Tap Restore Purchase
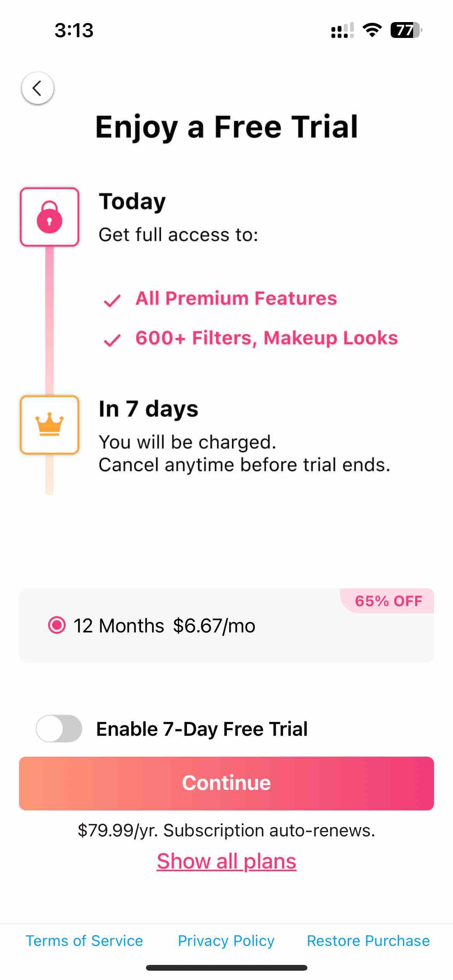This screenshot has width=453, height=980. click(x=368, y=941)
